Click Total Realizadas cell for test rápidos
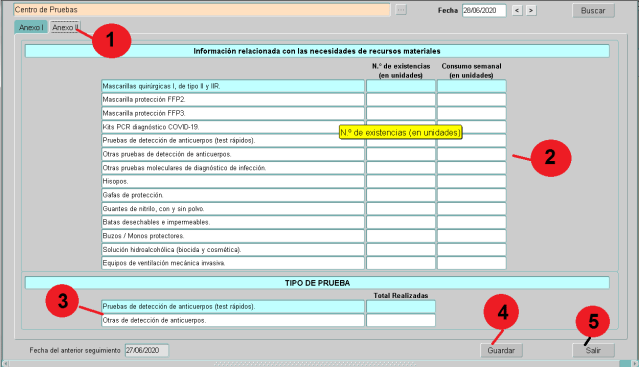The width and height of the screenshot is (639, 367). [401, 307]
